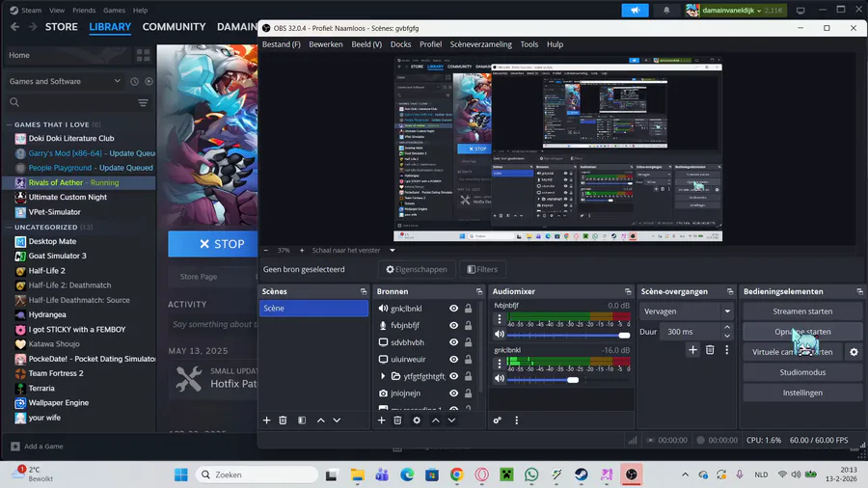Image resolution: width=868 pixels, height=488 pixels.
Task: Pop out the Bedieningselementen dock with its float icon
Action: (x=859, y=291)
